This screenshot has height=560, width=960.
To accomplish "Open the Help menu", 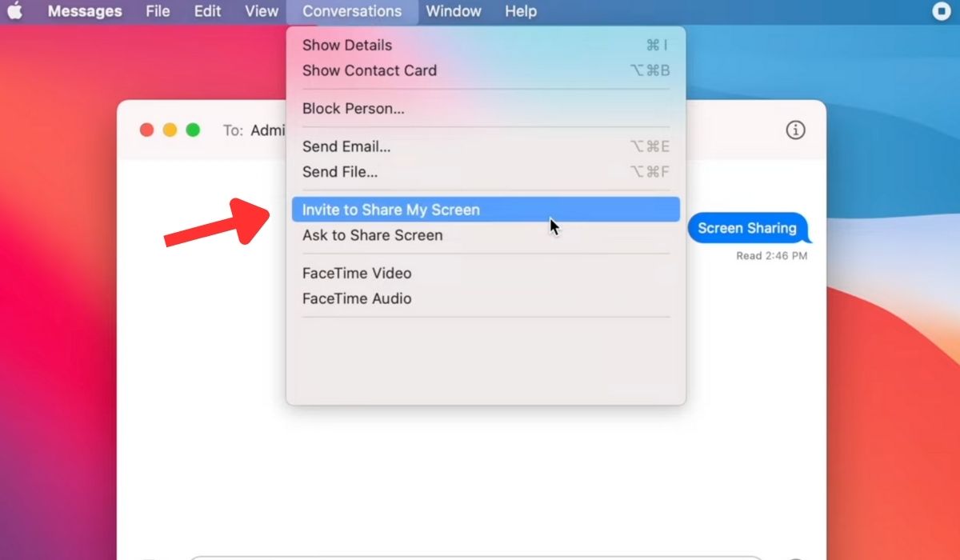I will point(521,11).
